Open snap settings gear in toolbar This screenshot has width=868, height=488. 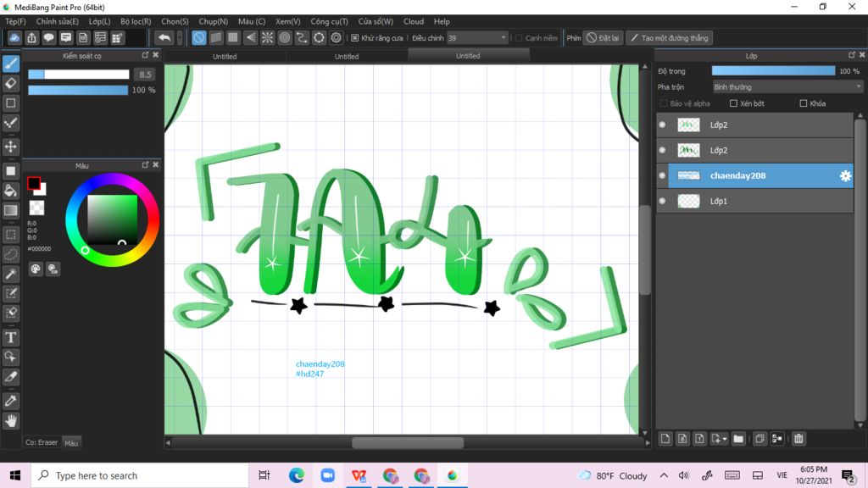pyautogui.click(x=336, y=37)
